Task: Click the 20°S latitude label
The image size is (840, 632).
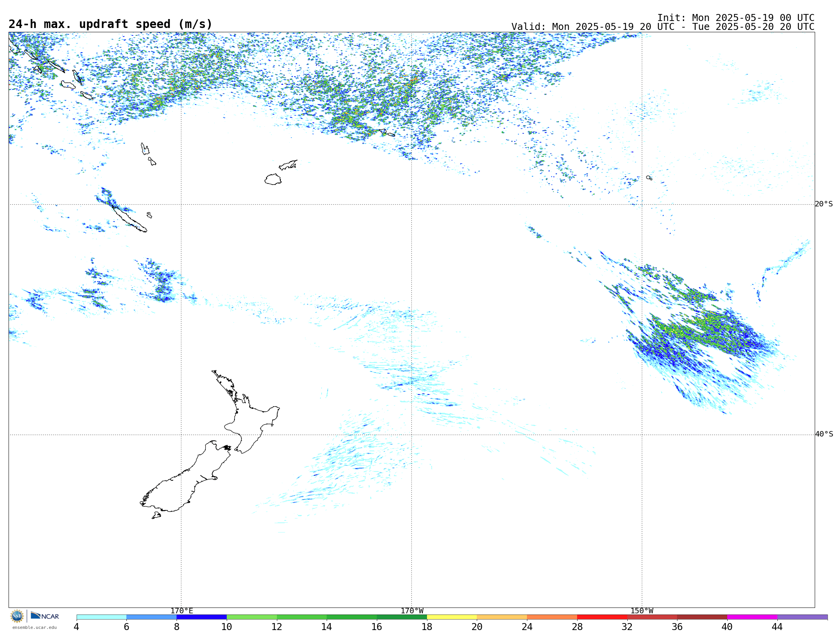Action: (x=824, y=204)
